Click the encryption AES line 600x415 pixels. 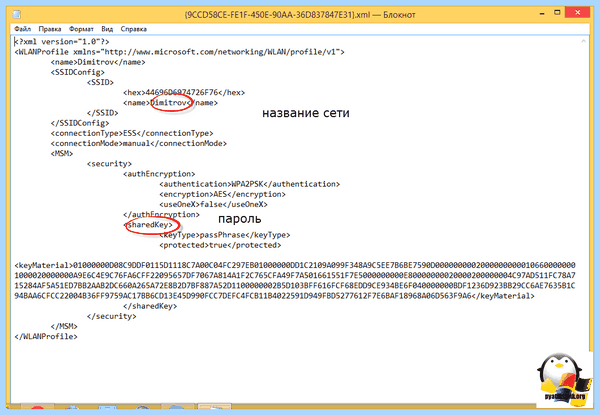(222, 194)
